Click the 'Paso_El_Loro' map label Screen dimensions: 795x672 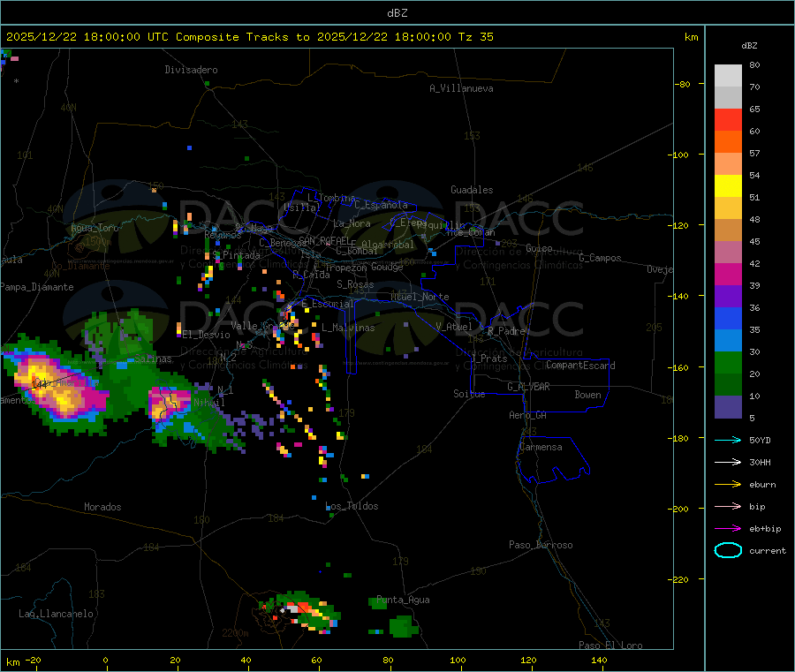click(611, 646)
